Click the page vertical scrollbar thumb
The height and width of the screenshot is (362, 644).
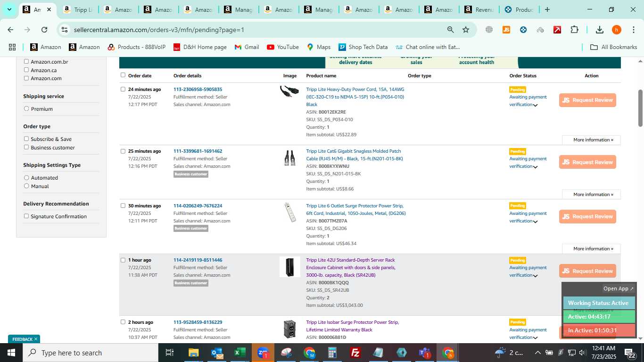click(640, 108)
